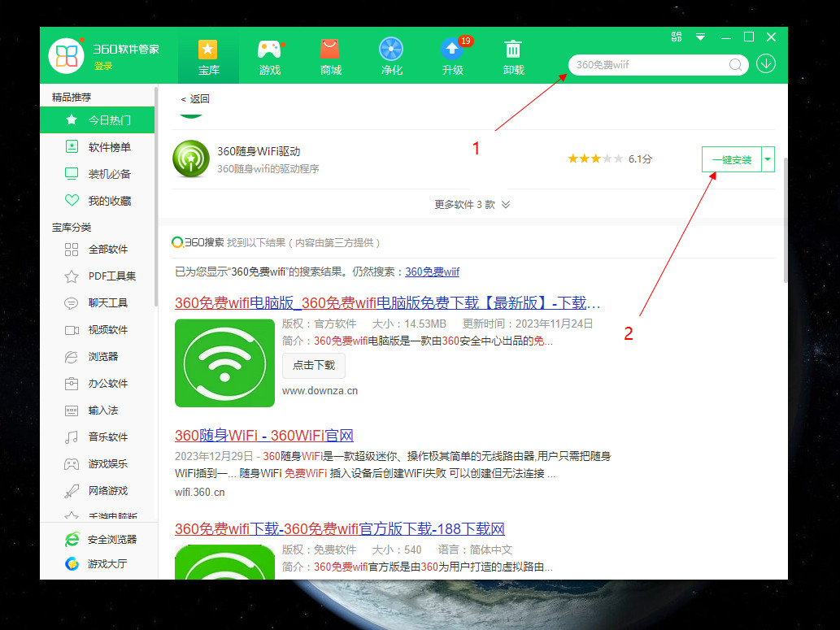
Task: Click the star rating for 360随身WiFi驱动
Action: pyautogui.click(x=595, y=159)
